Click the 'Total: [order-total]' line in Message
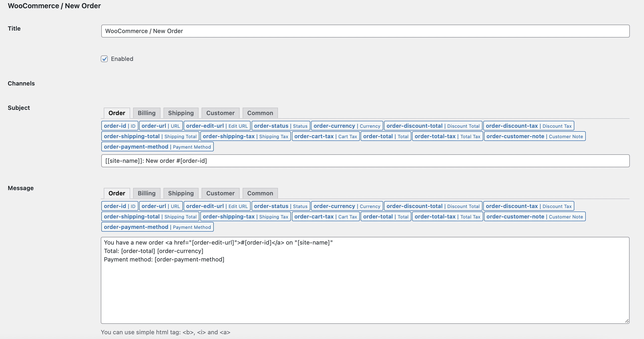 coord(154,251)
